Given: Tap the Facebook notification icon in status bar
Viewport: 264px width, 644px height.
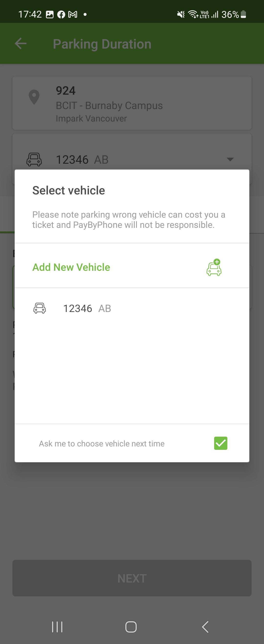Looking at the screenshot, I should (61, 14).
